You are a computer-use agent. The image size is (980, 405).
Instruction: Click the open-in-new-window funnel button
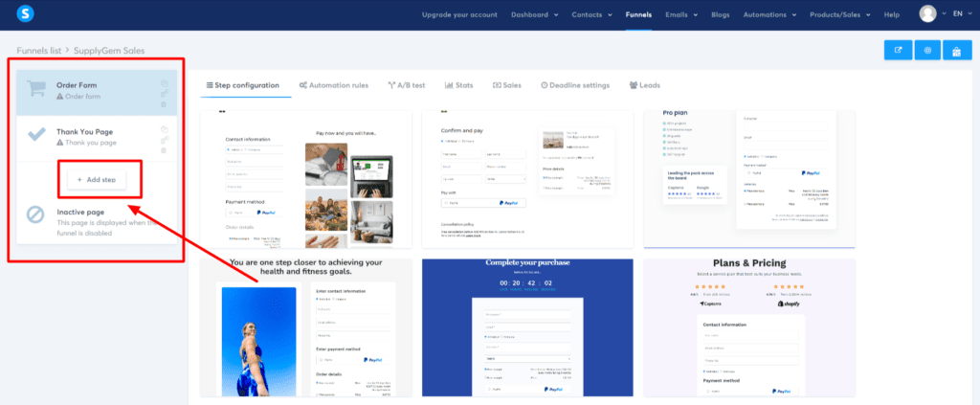(x=898, y=51)
